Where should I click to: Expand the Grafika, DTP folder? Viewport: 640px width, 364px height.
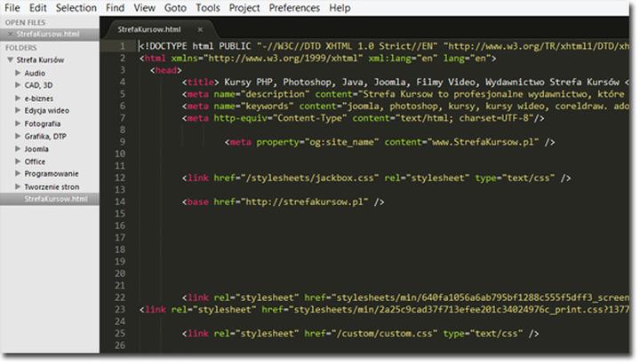18,136
